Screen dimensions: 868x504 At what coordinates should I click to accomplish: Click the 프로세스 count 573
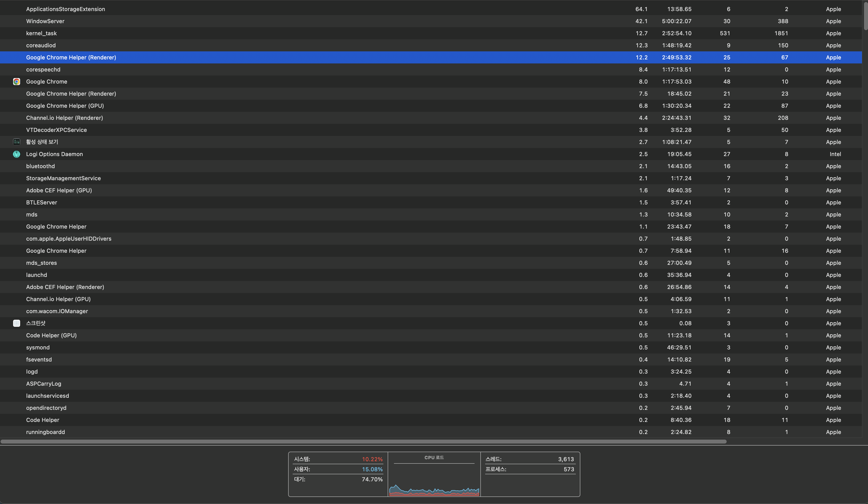pos(569,469)
